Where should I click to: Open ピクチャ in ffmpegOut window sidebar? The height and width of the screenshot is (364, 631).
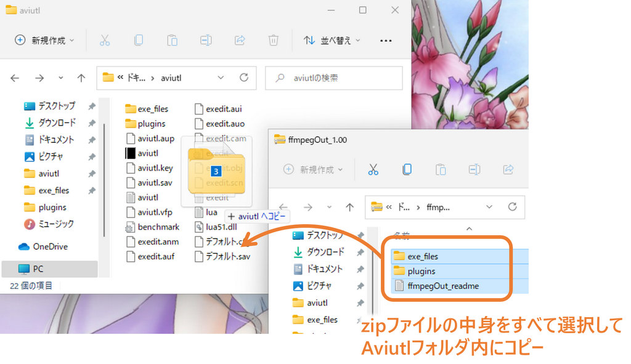(x=312, y=286)
